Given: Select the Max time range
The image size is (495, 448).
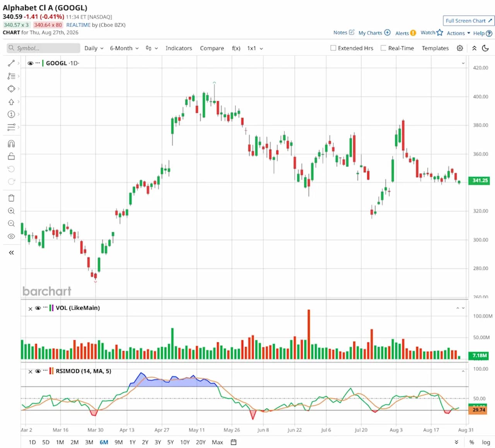Looking at the screenshot, I should click(217, 442).
